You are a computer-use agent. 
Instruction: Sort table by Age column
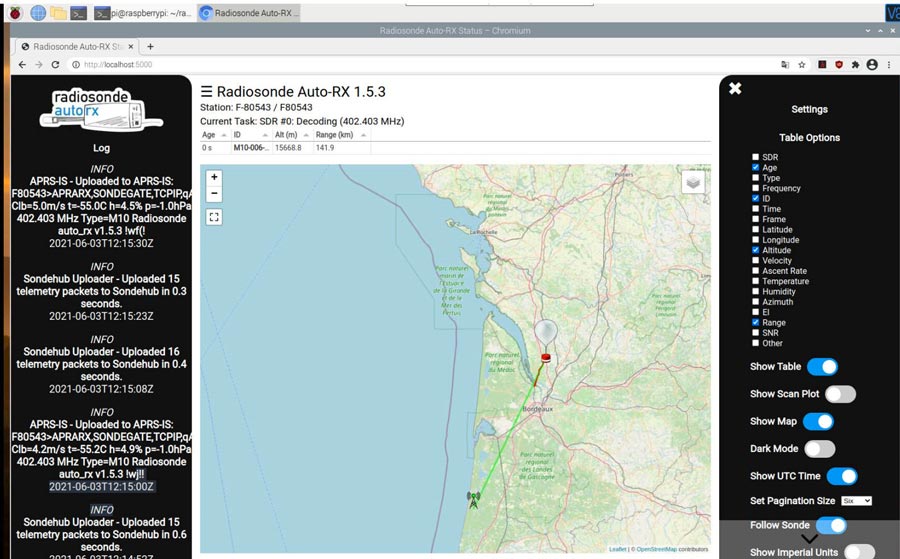214,135
